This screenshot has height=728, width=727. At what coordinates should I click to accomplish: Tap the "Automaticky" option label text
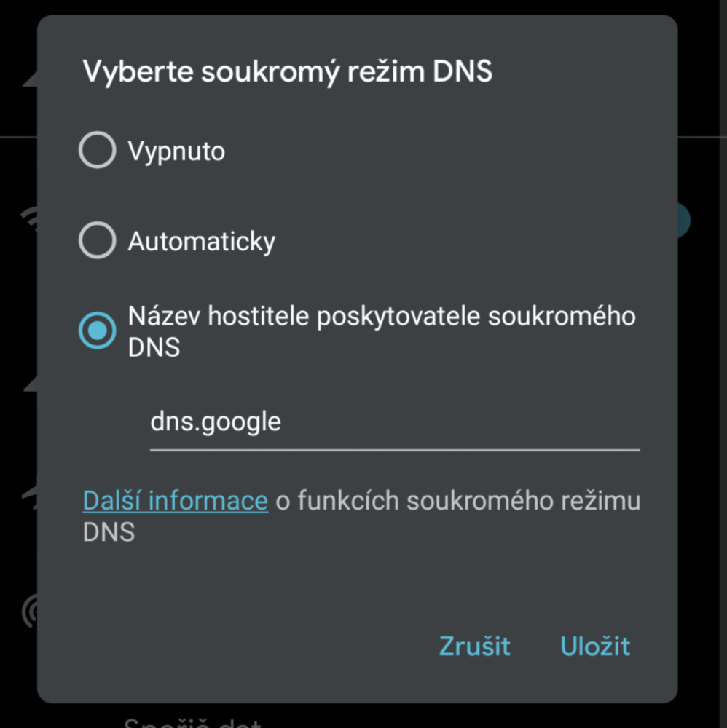[202, 241]
